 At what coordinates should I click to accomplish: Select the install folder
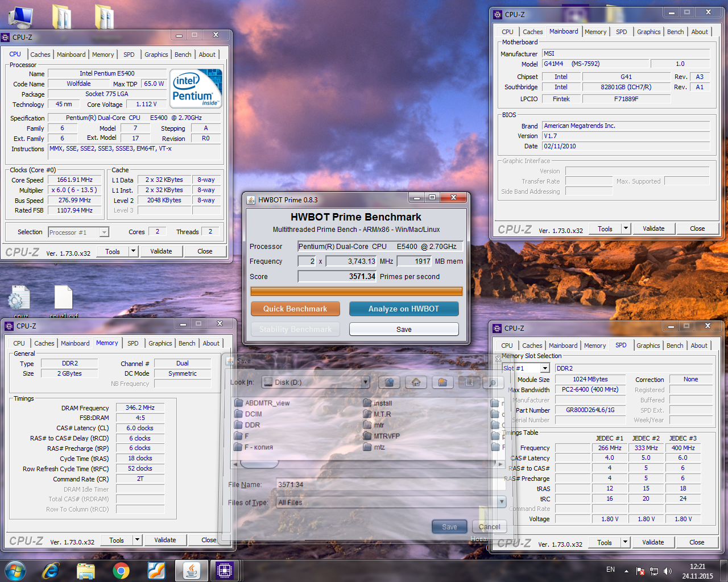tap(378, 403)
